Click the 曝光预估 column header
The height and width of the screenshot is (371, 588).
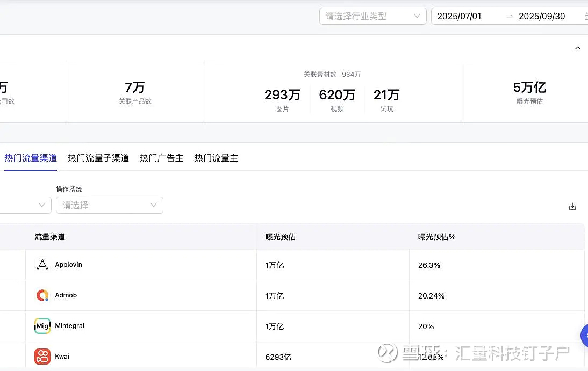(280, 237)
